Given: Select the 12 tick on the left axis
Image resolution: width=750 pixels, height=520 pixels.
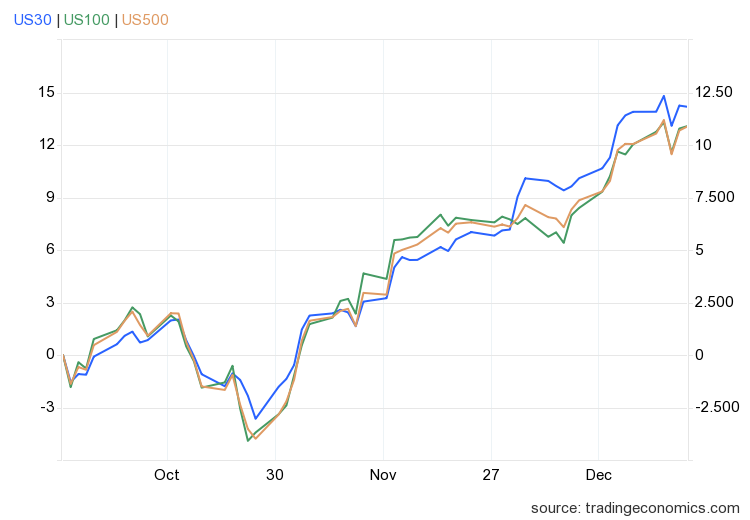Looking at the screenshot, I should [46, 145].
